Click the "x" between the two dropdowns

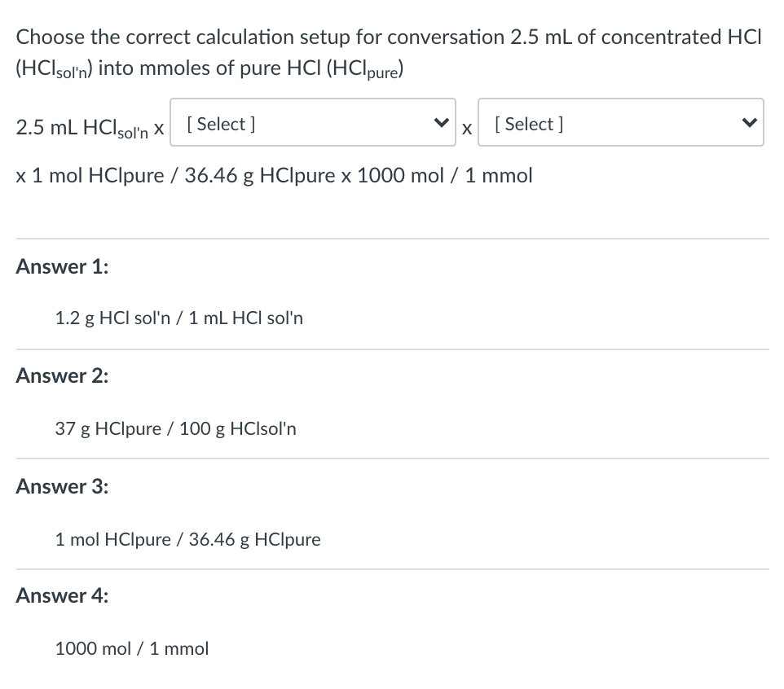click(466, 127)
